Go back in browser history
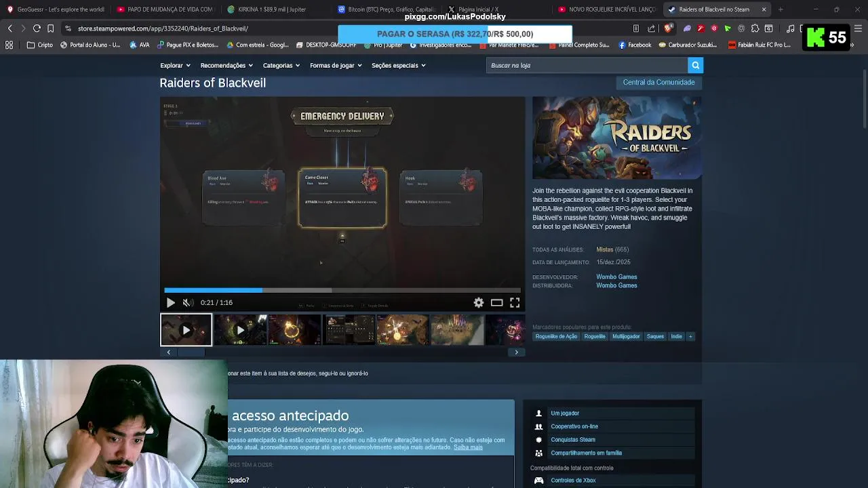 tap(10, 28)
